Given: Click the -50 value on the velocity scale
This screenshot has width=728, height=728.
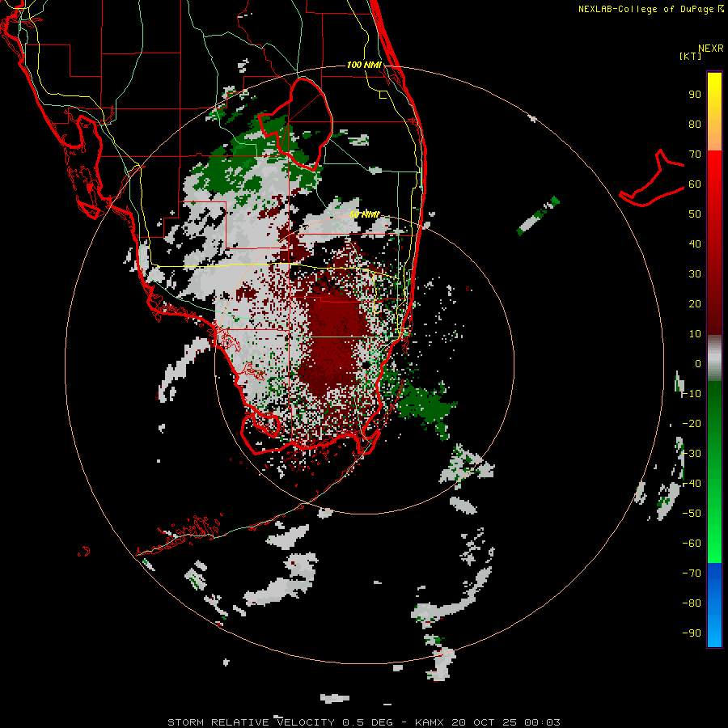Looking at the screenshot, I should (x=692, y=514).
